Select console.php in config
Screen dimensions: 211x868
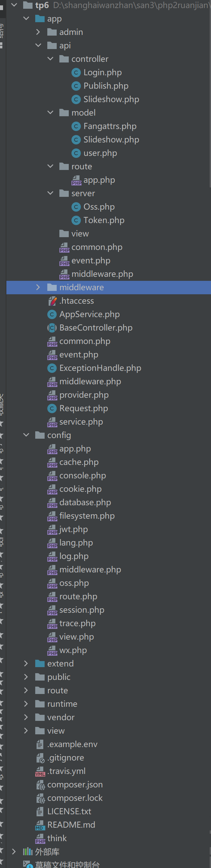(83, 475)
